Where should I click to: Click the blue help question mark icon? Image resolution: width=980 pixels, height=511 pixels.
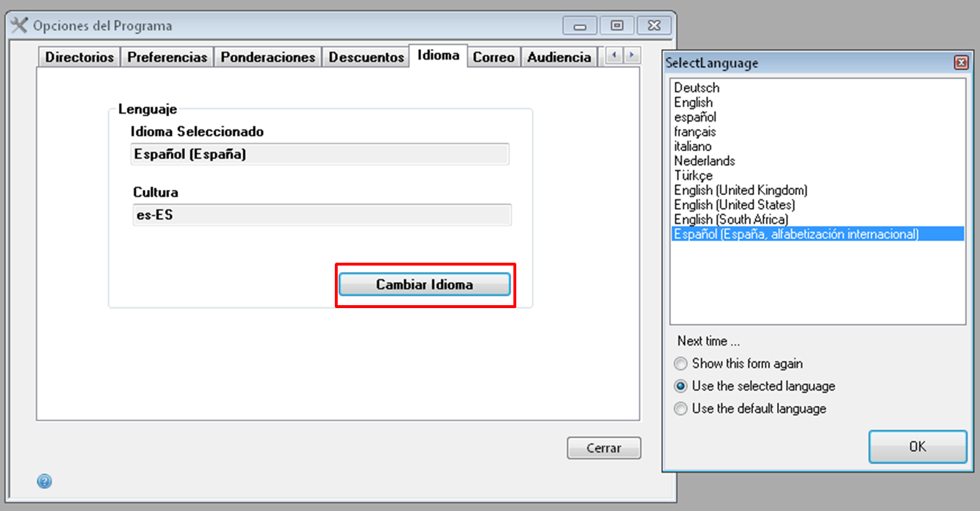44,481
